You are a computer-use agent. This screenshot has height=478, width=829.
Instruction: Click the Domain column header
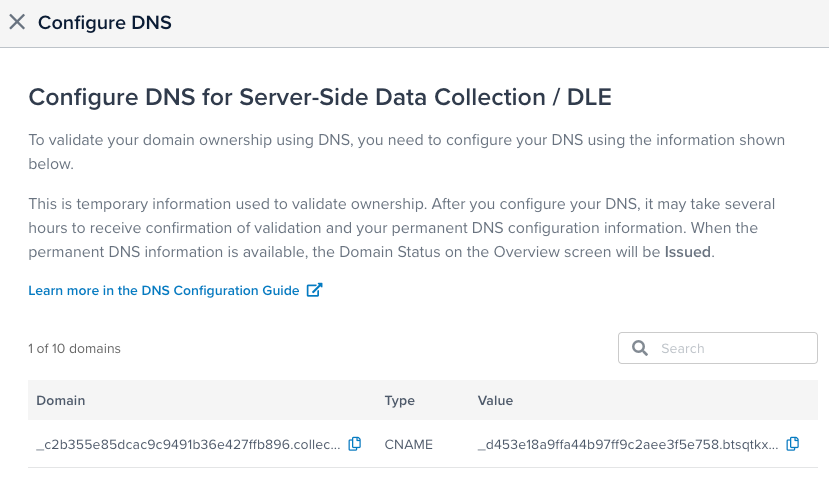61,400
